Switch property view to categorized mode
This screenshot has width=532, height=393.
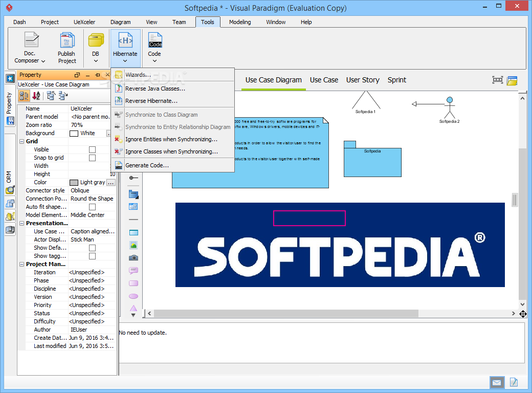[x=24, y=96]
